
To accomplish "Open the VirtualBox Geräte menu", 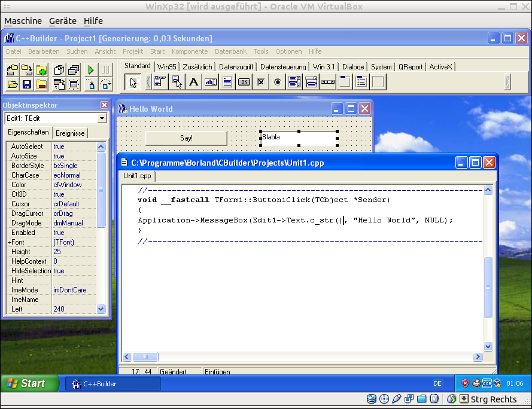I will (x=63, y=21).
